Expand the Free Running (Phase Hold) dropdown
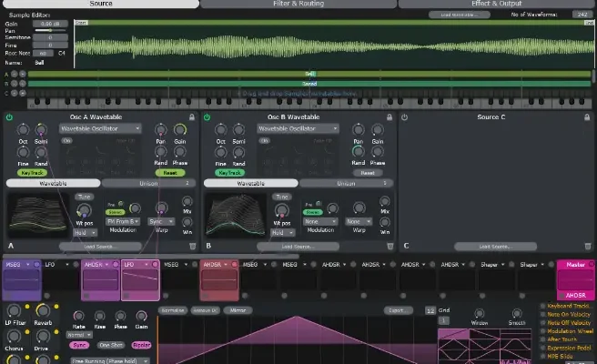 pos(110,360)
